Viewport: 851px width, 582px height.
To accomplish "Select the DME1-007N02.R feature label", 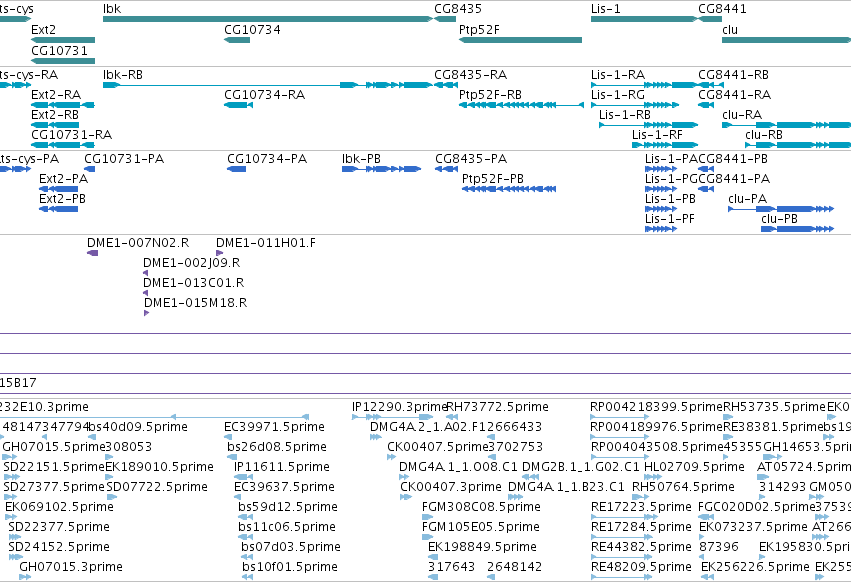I will [138, 243].
